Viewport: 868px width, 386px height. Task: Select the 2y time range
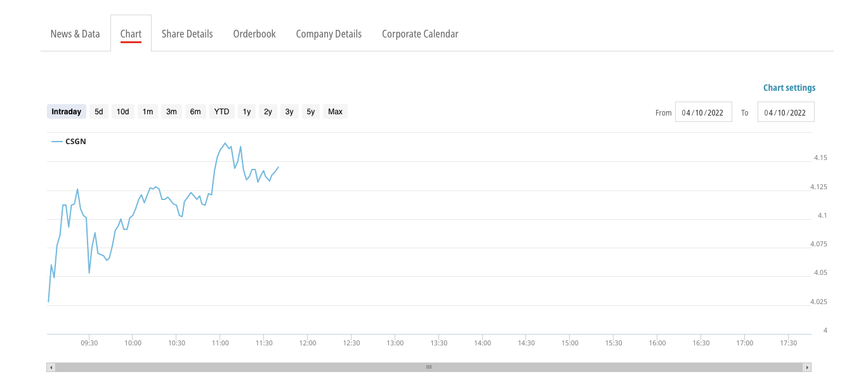pyautogui.click(x=268, y=112)
